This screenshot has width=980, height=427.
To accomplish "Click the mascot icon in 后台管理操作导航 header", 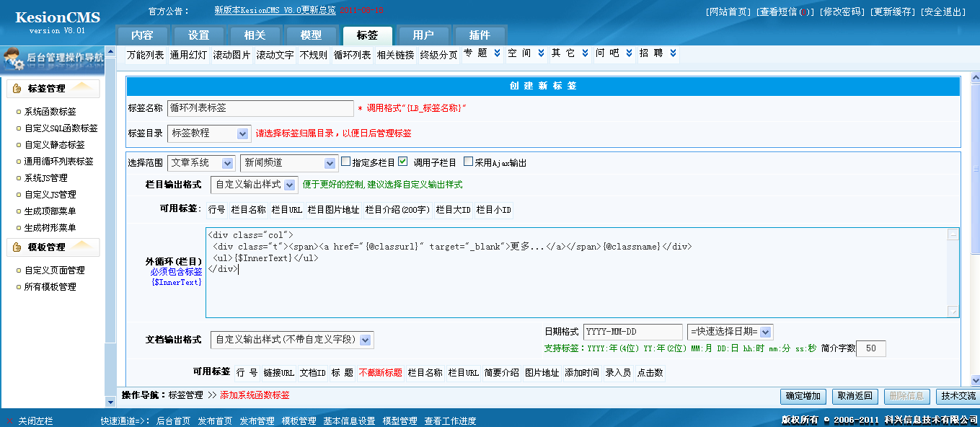I will pos(14,58).
